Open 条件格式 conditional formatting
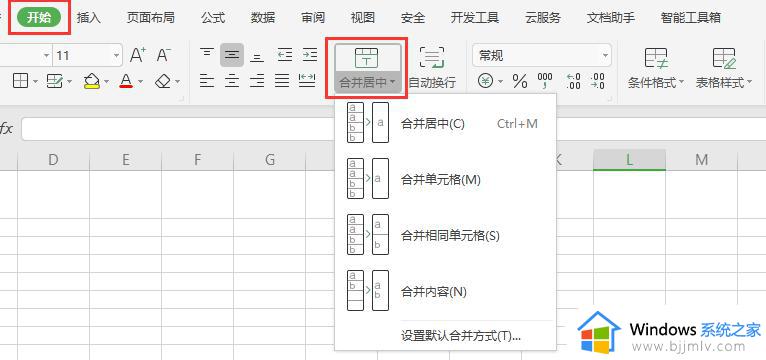 click(656, 68)
